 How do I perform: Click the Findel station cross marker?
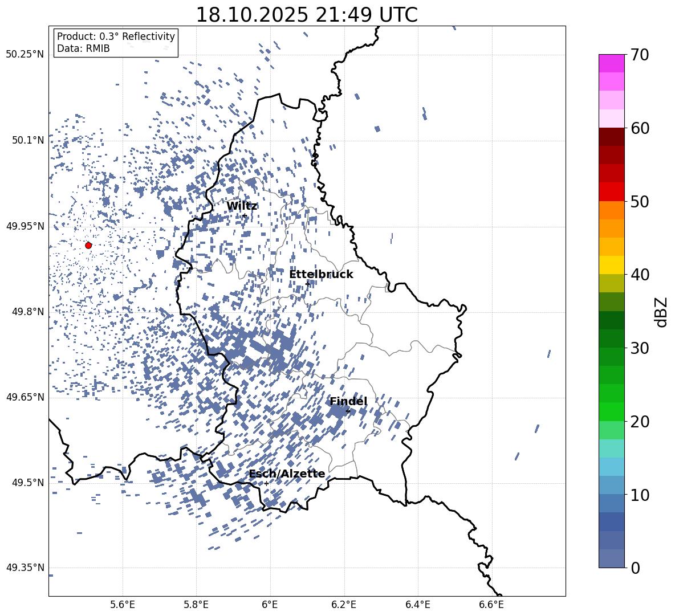pyautogui.click(x=348, y=411)
